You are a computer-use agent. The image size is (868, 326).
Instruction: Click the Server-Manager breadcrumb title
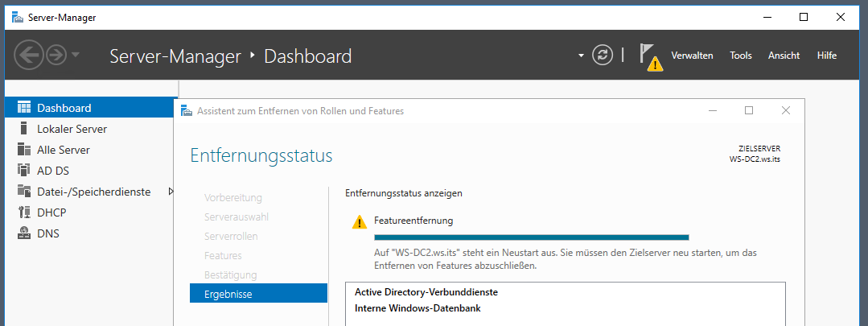(x=175, y=56)
